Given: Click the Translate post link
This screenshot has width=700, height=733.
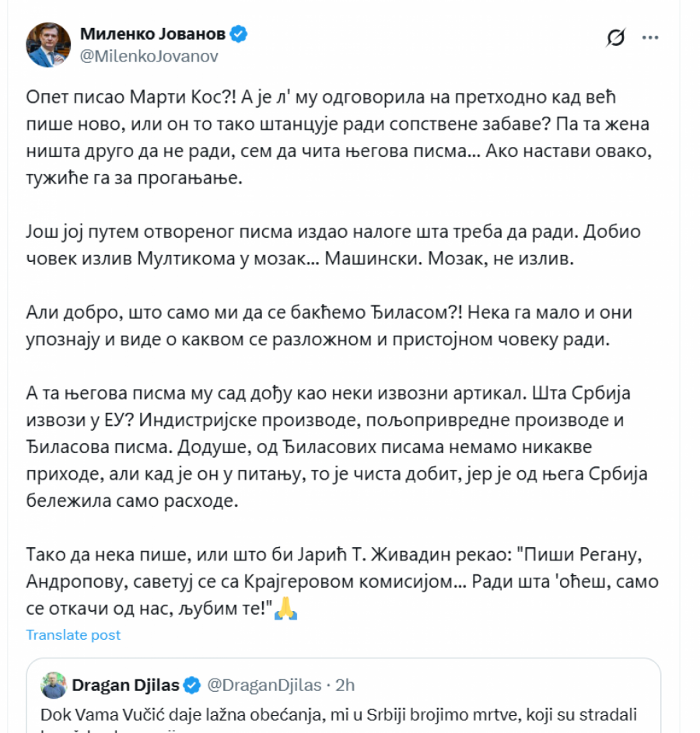Looking at the screenshot, I should (x=74, y=635).
